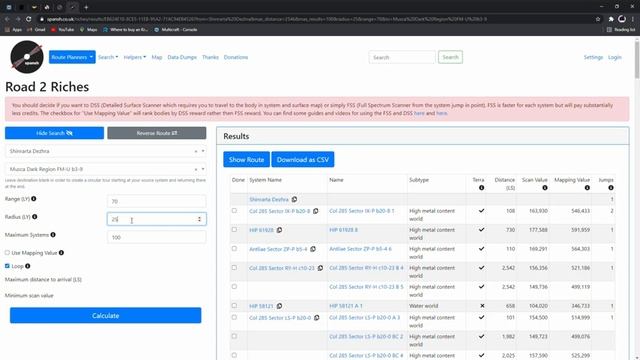Show info for Range (LY)
The height and width of the screenshot is (360, 640).
click(x=34, y=199)
